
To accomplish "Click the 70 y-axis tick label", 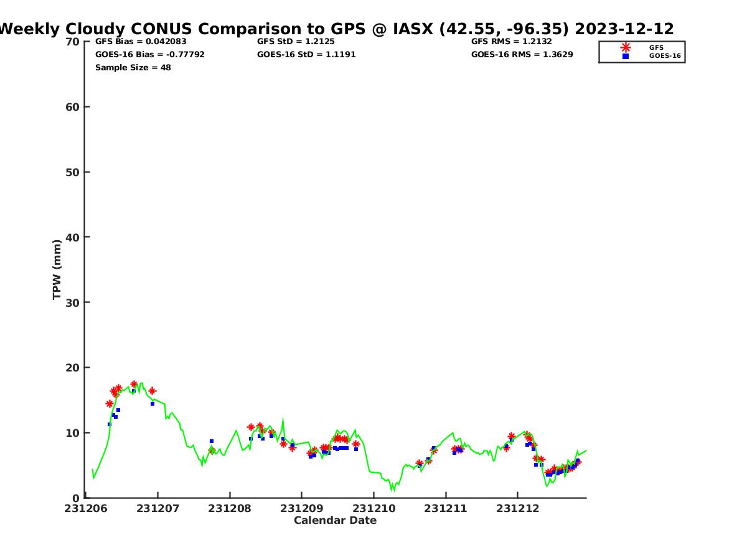I will click(x=73, y=42).
